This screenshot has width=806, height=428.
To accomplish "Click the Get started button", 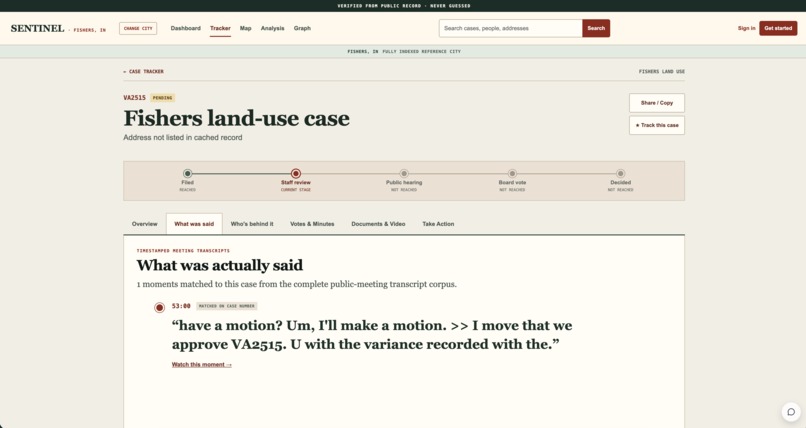I will pos(778,28).
